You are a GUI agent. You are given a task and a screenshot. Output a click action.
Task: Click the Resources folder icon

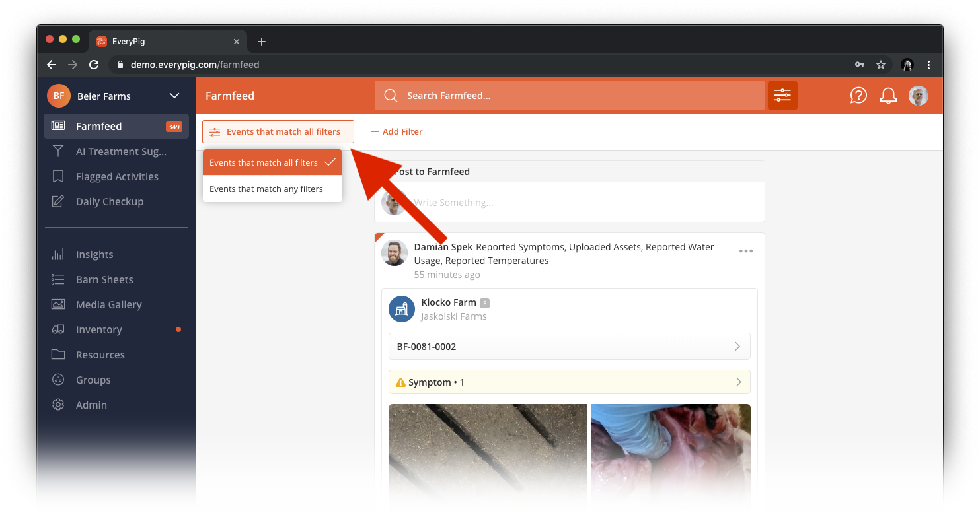pyautogui.click(x=58, y=355)
